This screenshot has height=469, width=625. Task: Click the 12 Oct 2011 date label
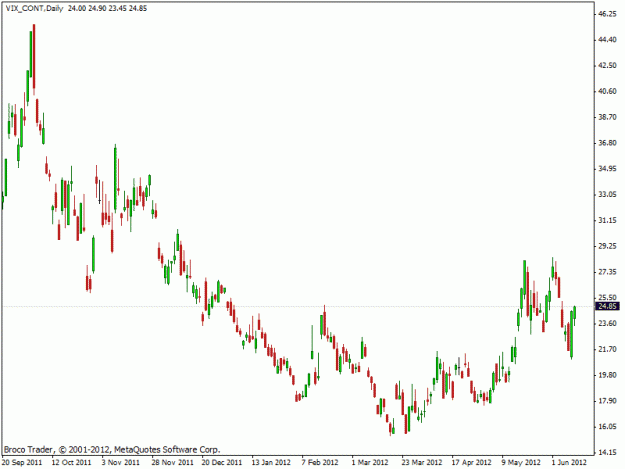pos(71,463)
